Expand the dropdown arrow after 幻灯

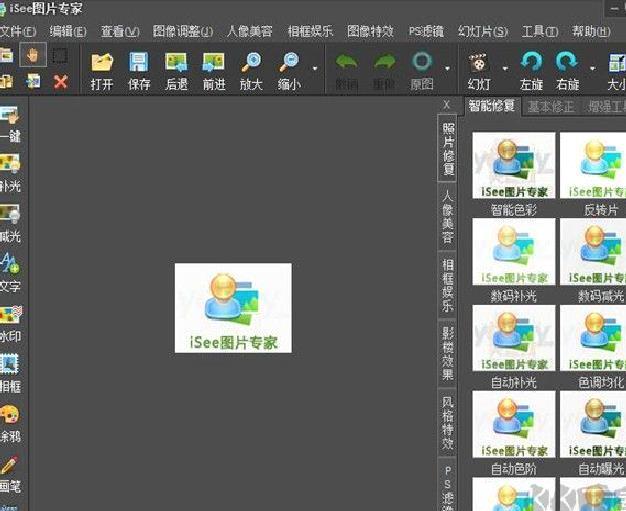coord(505,69)
